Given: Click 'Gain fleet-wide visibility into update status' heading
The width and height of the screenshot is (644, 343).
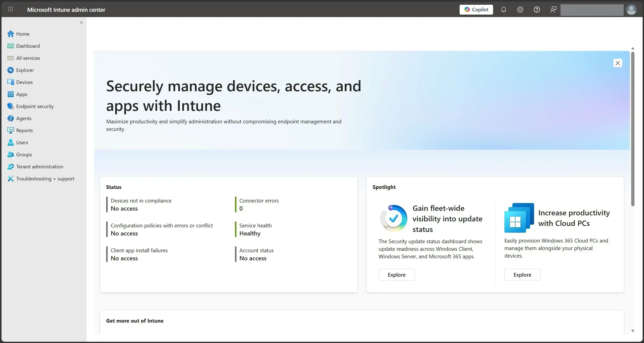Looking at the screenshot, I should 447,219.
